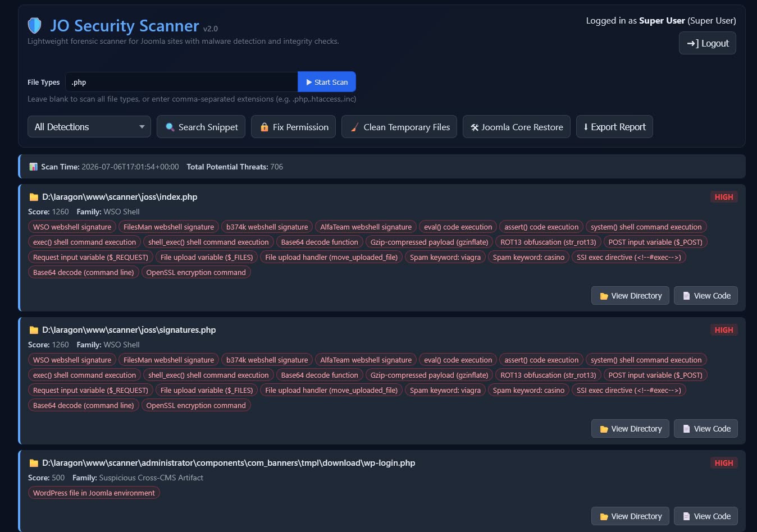
Task: Click index.php Spam keyword: viagra tag
Action: 445,257
